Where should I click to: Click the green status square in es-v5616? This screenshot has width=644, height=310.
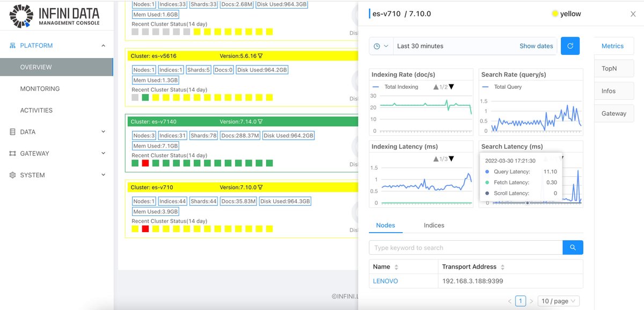(x=145, y=97)
